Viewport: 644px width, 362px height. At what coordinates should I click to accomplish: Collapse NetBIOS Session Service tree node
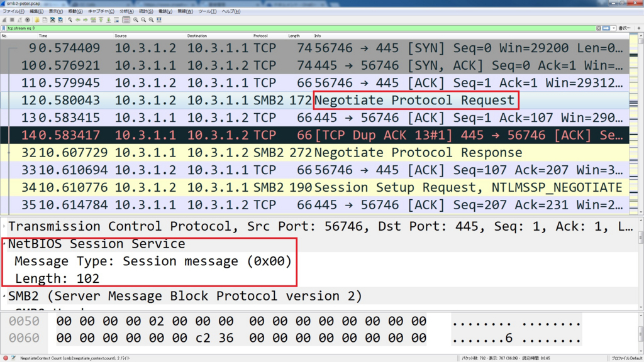point(4,244)
